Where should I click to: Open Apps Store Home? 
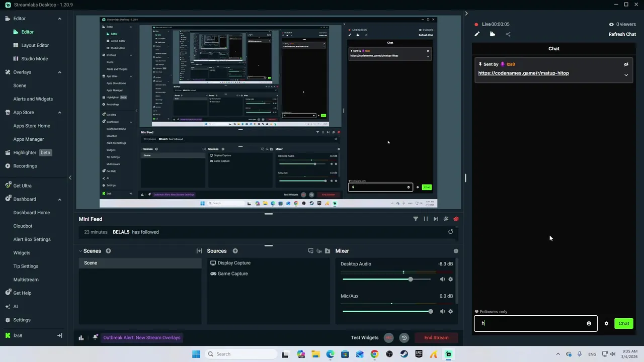click(x=32, y=126)
